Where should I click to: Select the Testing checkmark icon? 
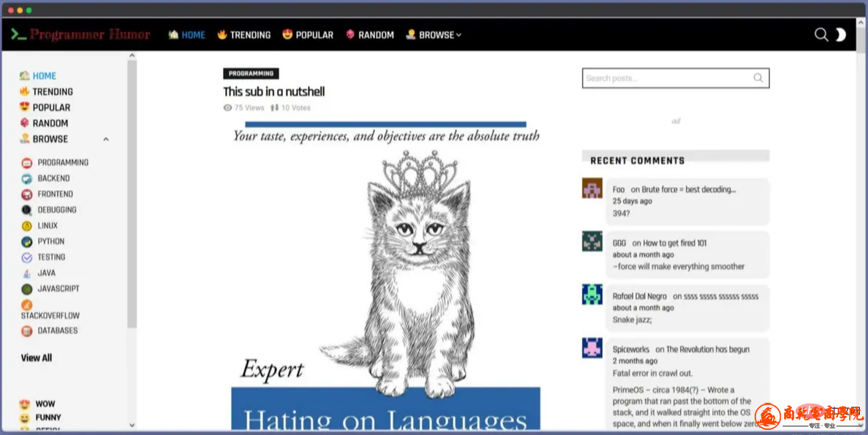[27, 257]
